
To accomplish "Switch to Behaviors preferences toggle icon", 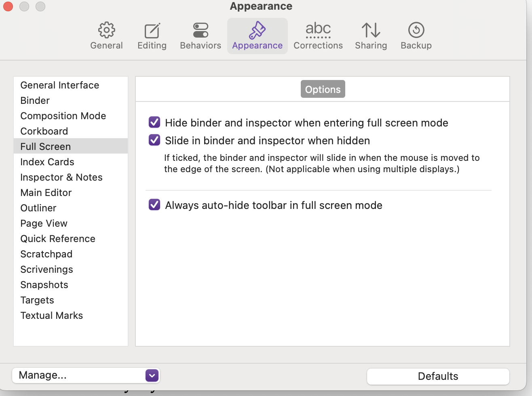I will (x=201, y=30).
